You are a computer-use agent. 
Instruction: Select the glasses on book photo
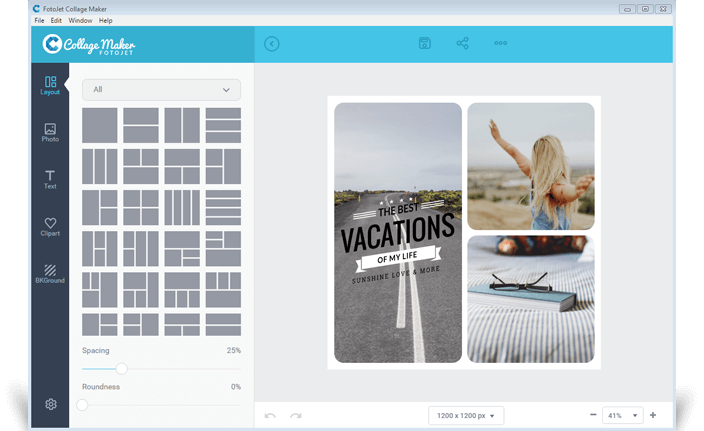tap(531, 299)
